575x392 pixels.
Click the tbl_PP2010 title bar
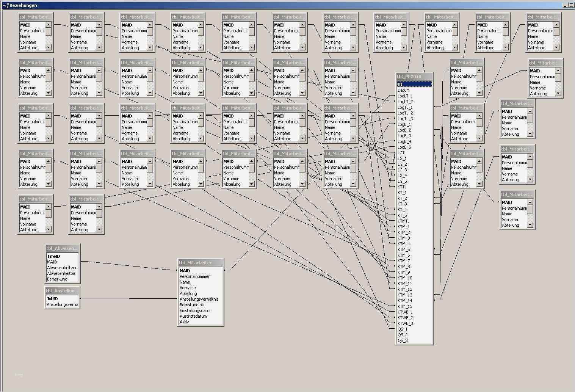pyautogui.click(x=413, y=76)
